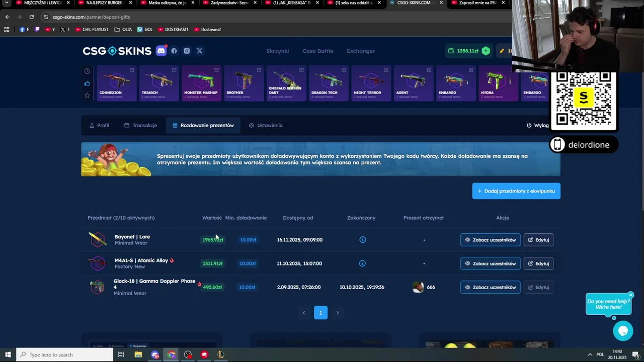The height and width of the screenshot is (362, 644).
Task: Open the browser tab list dropdown arrow
Action: 7,3
